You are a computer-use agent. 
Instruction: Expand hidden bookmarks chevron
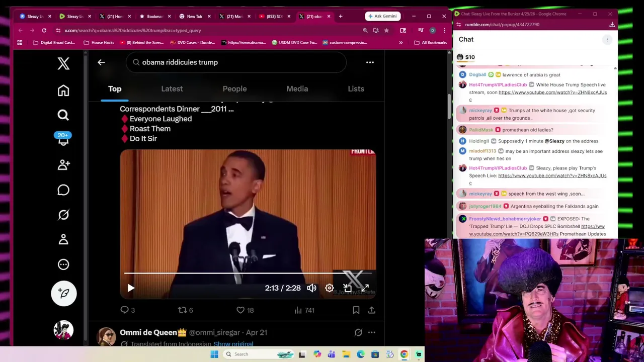pyautogui.click(x=400, y=43)
